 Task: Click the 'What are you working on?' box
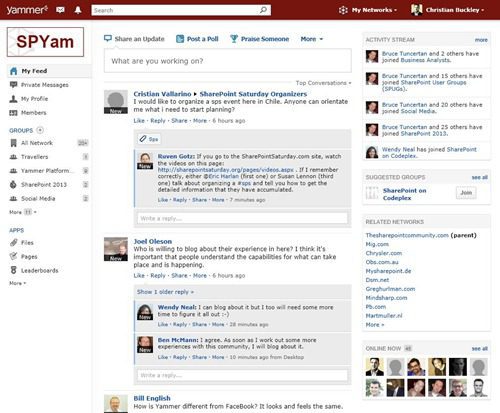[x=228, y=61]
